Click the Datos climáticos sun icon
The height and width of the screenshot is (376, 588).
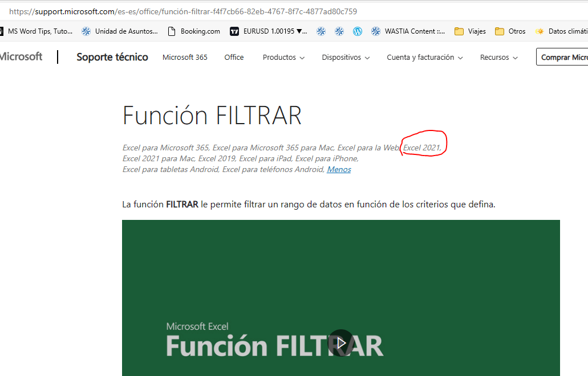[x=540, y=31]
